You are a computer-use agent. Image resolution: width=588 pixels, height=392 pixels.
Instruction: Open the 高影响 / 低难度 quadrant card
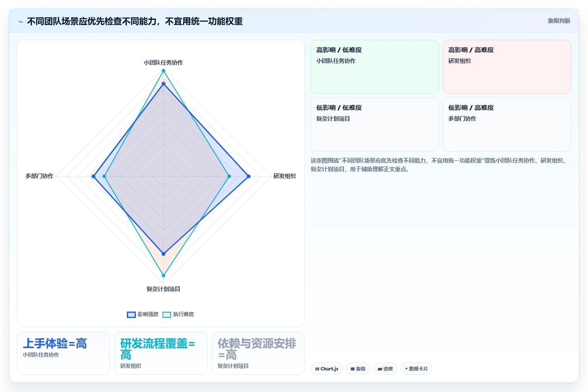375,67
